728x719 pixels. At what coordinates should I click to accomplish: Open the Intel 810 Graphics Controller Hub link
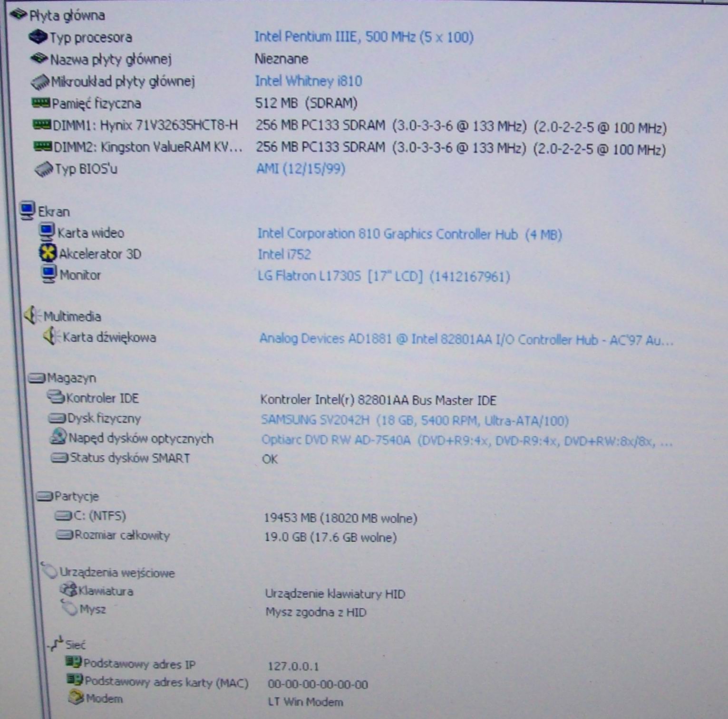[409, 234]
